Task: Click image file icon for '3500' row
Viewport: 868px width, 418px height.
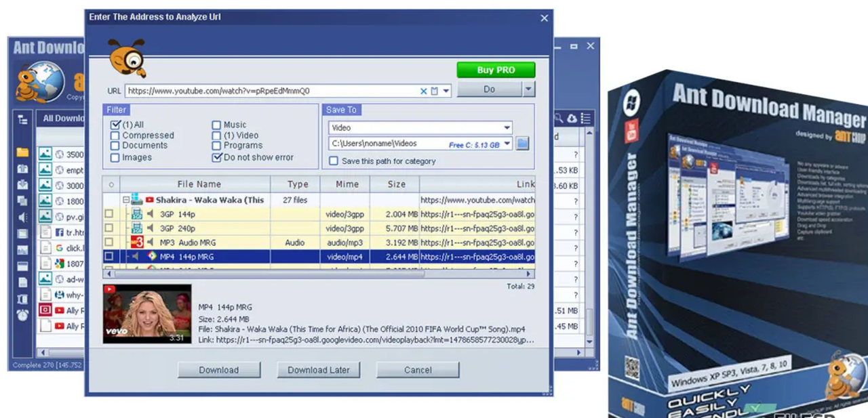Action: tap(45, 154)
